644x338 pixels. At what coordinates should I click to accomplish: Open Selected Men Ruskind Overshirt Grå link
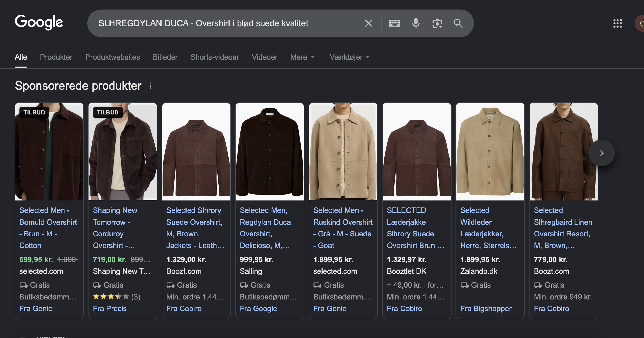[x=343, y=228]
